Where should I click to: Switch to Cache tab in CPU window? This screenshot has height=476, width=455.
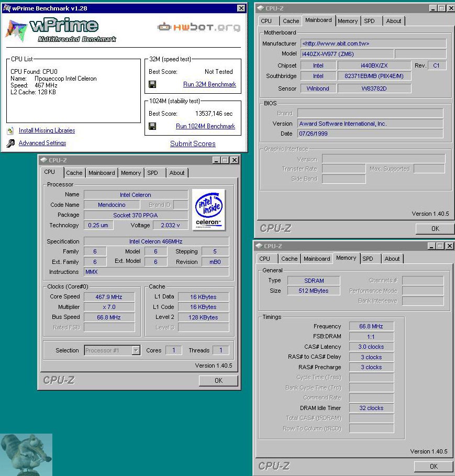[x=74, y=173]
